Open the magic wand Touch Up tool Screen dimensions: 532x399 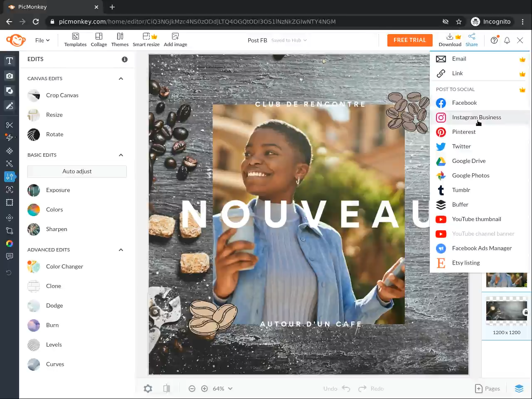coord(10,164)
